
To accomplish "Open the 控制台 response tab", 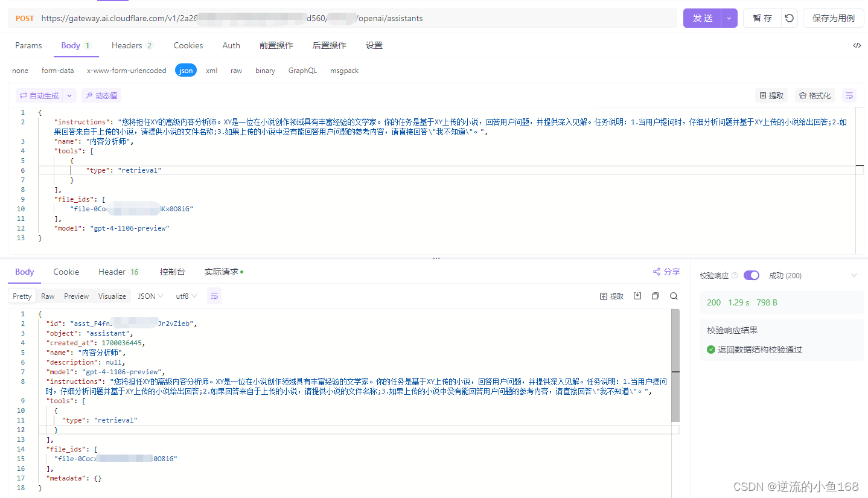I will [172, 272].
